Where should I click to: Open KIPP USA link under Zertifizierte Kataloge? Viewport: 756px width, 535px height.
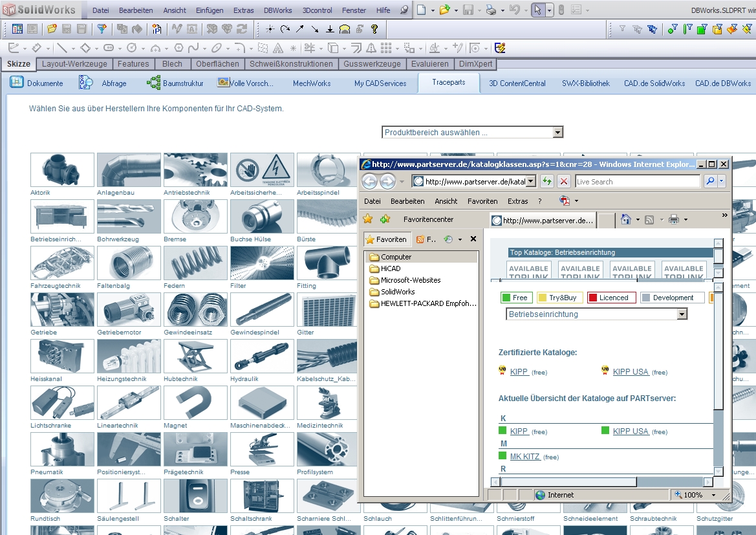coord(631,371)
